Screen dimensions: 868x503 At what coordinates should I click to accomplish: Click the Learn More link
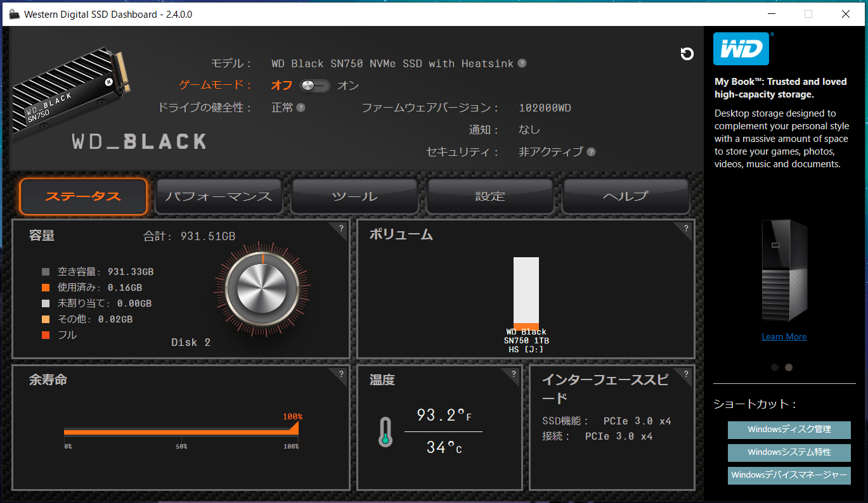pyautogui.click(x=784, y=336)
